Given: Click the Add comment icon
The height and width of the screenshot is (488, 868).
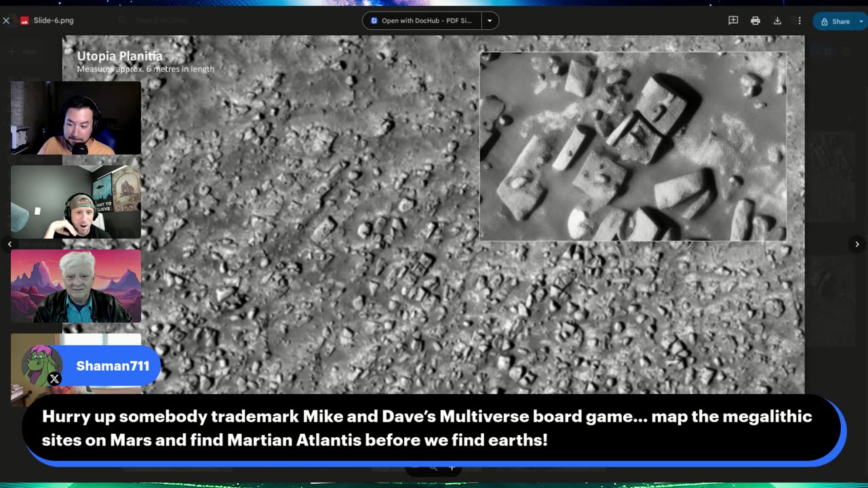Looking at the screenshot, I should point(733,21).
